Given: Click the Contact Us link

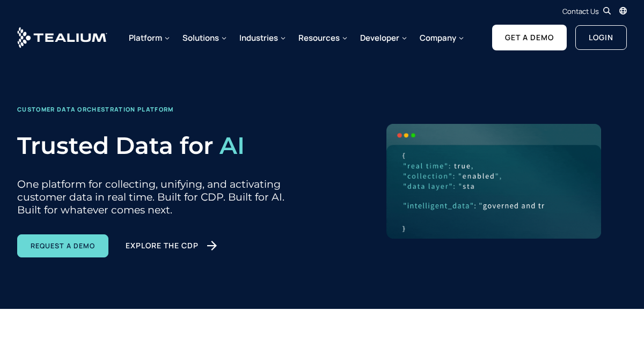Looking at the screenshot, I should [x=580, y=11].
